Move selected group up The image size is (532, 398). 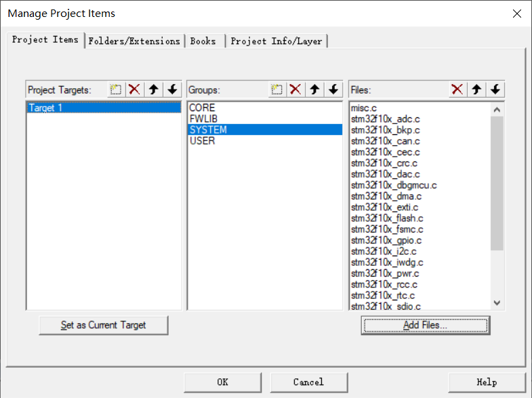tap(314, 89)
